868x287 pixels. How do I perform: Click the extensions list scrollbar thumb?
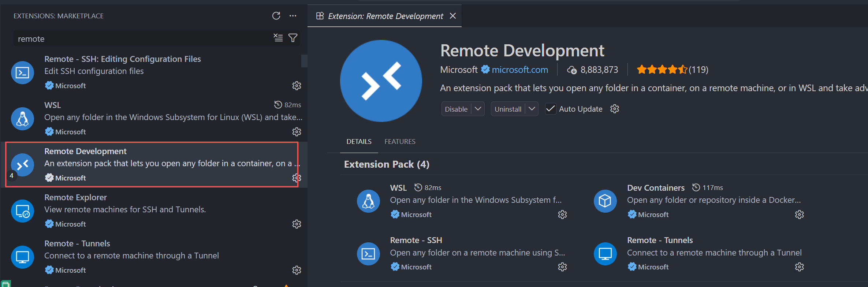point(304,61)
